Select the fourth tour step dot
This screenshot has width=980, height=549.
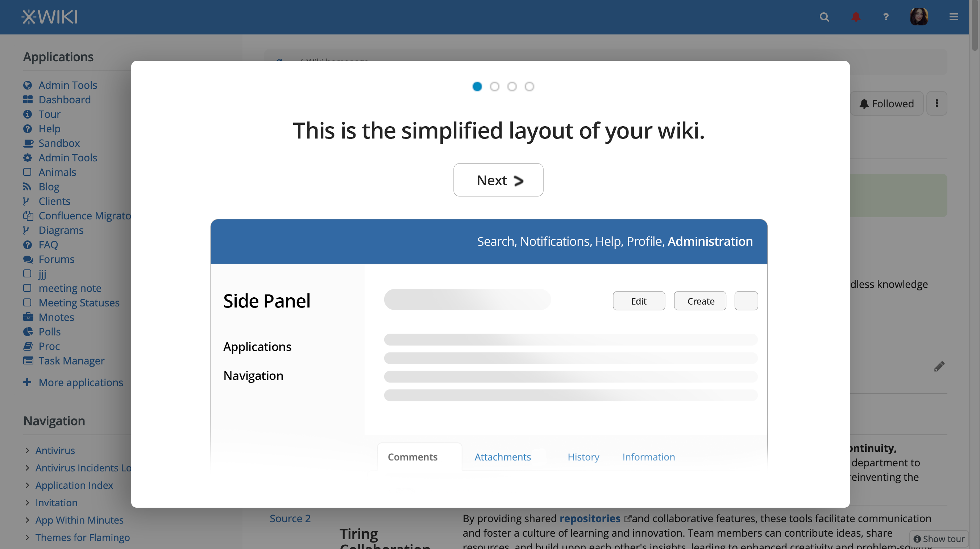(529, 87)
